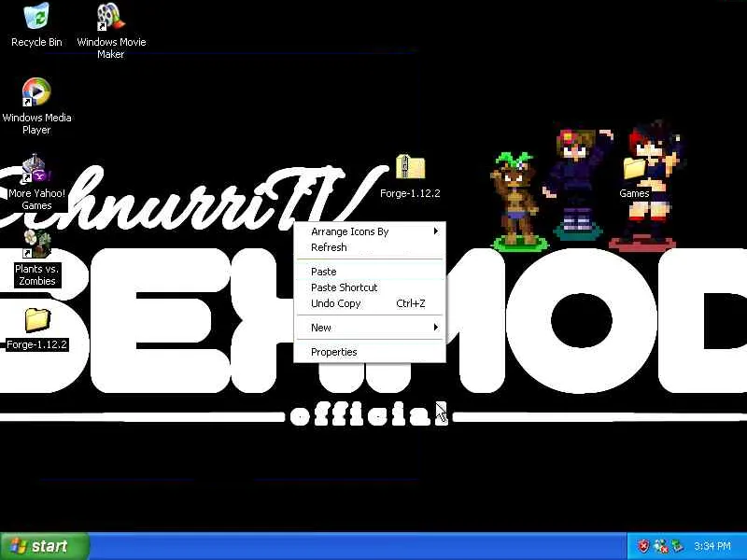Viewport: 747px width, 560px height.
Task: Click the red security shield tray icon
Action: pos(643,546)
